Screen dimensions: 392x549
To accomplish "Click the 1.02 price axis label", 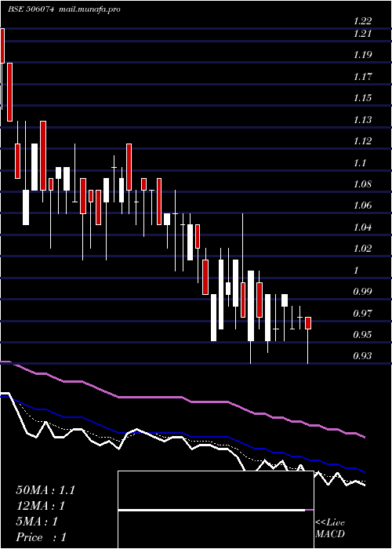I will point(362,249).
